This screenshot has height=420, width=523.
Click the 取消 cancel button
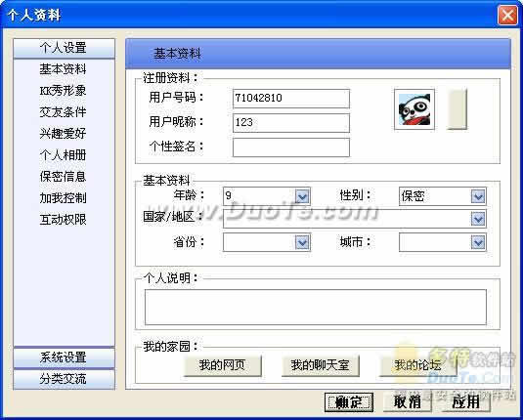[408, 402]
